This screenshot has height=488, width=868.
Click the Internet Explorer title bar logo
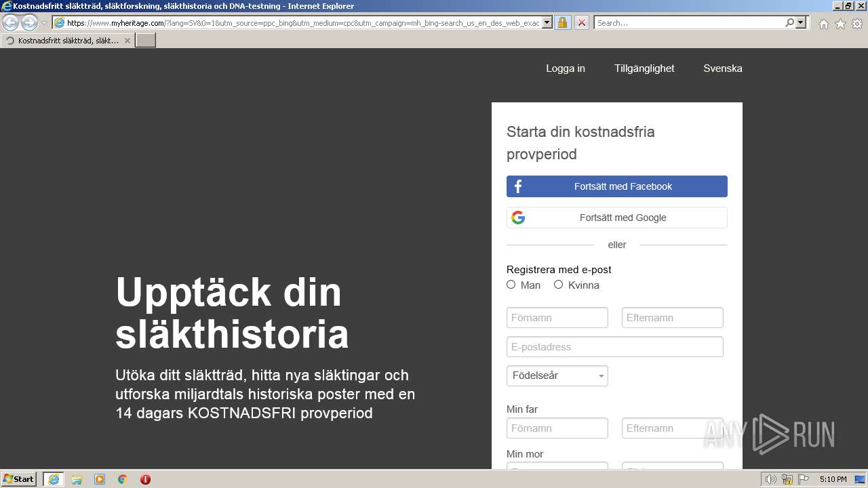pos(7,6)
